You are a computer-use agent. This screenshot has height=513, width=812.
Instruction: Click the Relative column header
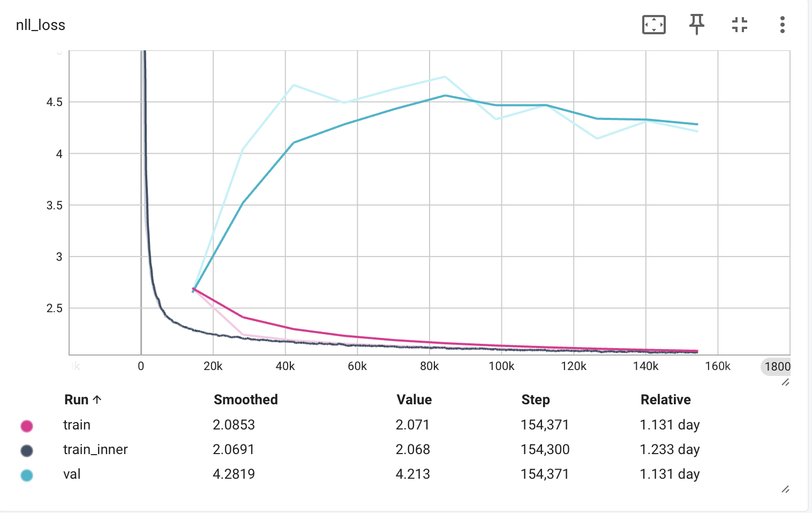(666, 399)
